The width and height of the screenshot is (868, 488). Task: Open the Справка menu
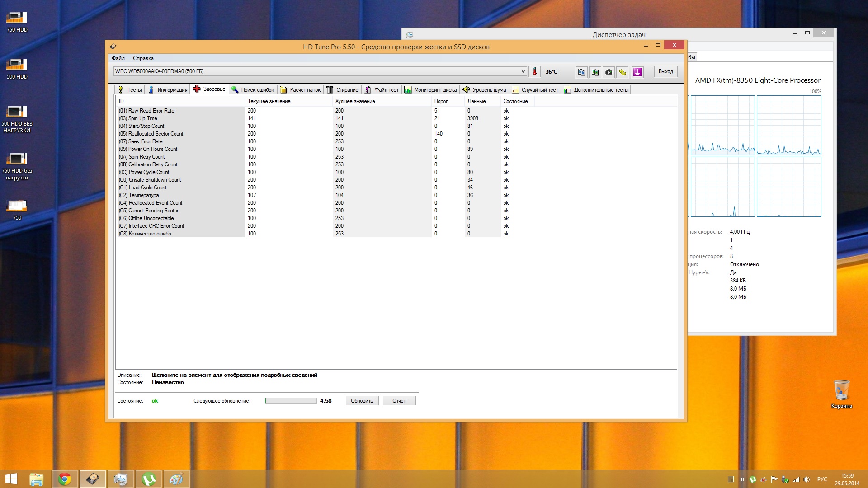[x=143, y=58]
